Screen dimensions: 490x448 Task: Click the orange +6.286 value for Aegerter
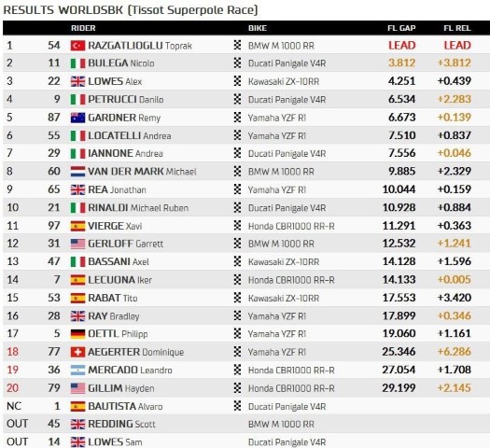click(454, 352)
